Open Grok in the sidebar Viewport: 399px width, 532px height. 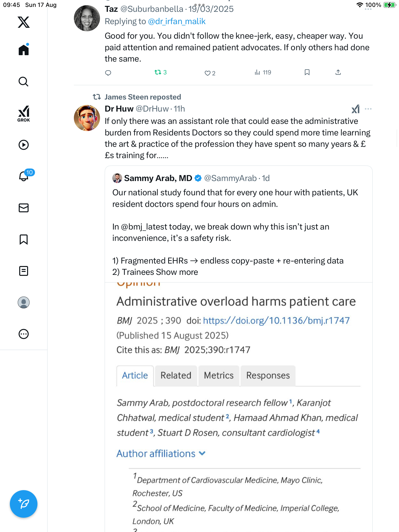pos(24,114)
